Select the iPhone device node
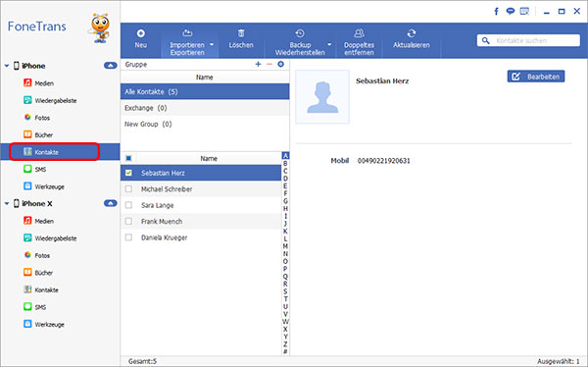The height and width of the screenshot is (367, 588). [33, 66]
